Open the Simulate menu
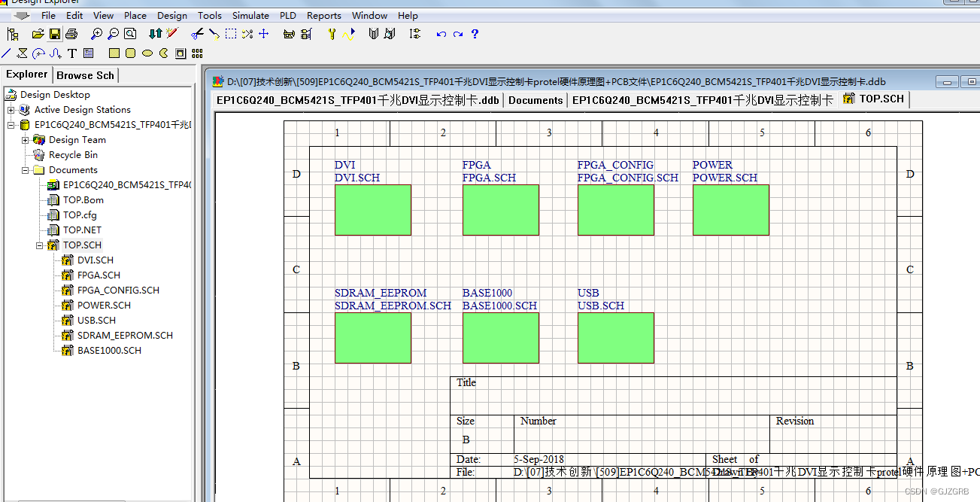The image size is (980, 502). 250,15
